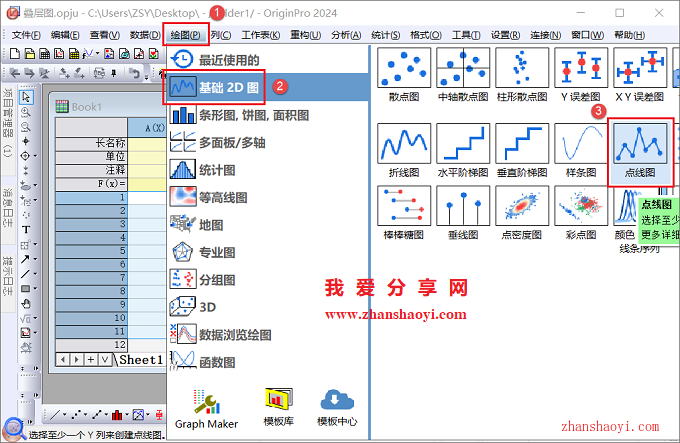680x443 pixels.
Task: Select the 散点图 scatter plot type
Action: pos(404,75)
